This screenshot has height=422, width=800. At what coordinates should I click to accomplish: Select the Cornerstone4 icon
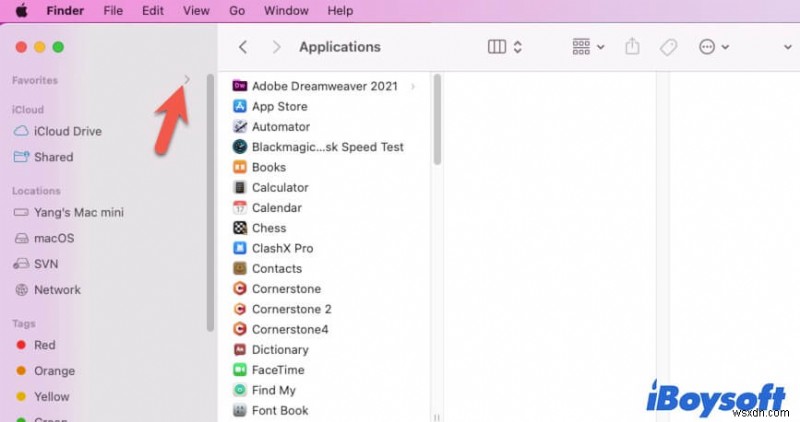click(x=240, y=329)
